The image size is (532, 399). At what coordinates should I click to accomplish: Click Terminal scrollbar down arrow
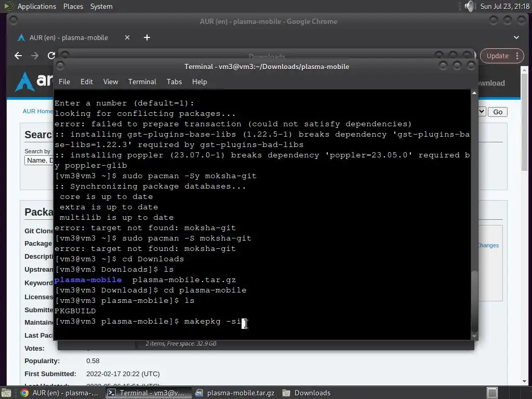[x=474, y=336]
